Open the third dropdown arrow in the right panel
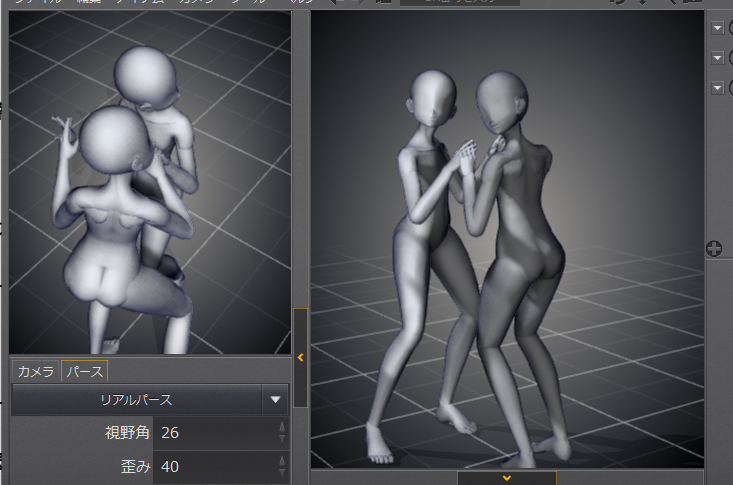The image size is (733, 485). [718, 88]
